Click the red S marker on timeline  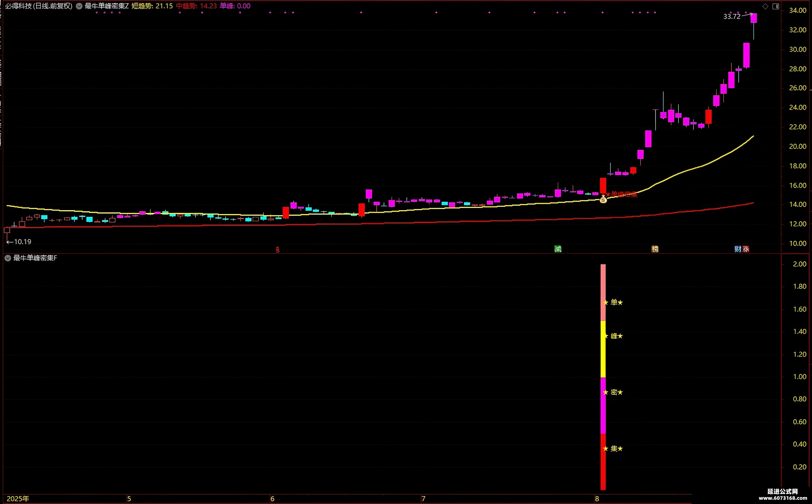(x=277, y=249)
